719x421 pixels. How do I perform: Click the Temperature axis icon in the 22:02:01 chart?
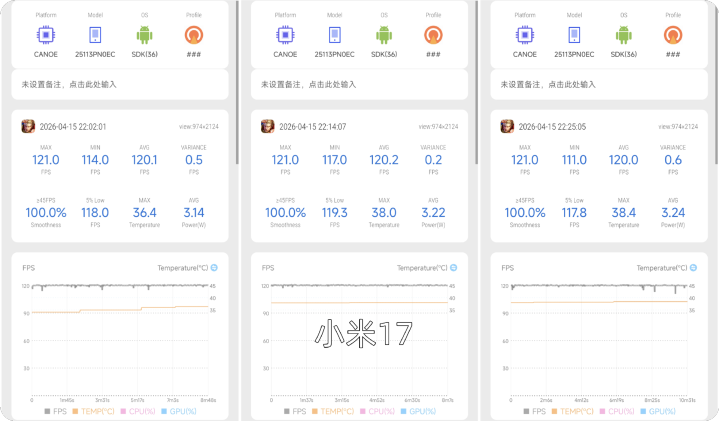(214, 268)
